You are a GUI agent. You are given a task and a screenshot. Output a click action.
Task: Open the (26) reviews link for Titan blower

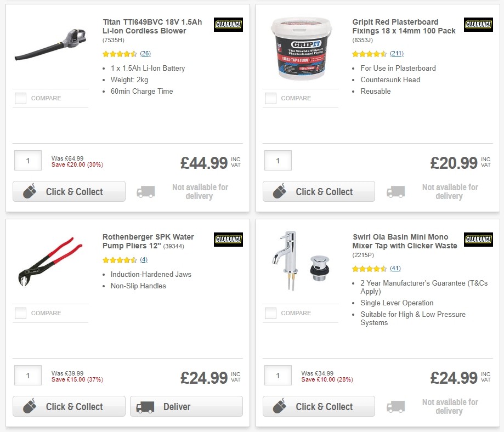click(x=146, y=54)
